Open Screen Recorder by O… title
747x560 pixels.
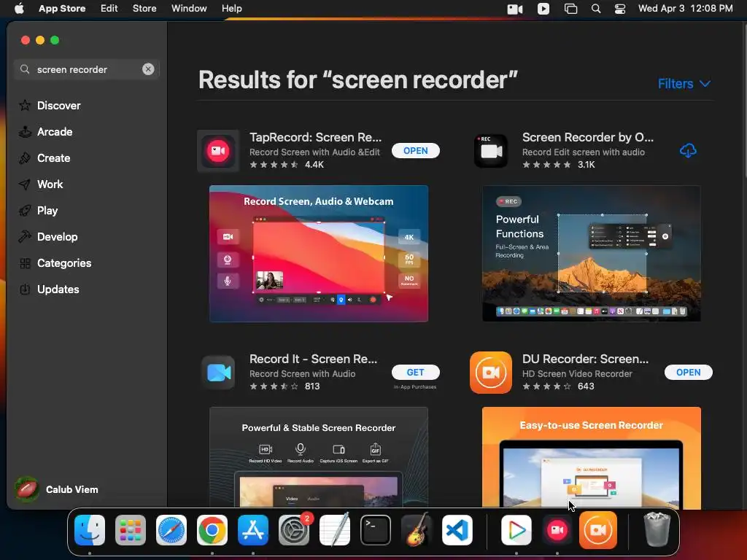(x=588, y=137)
